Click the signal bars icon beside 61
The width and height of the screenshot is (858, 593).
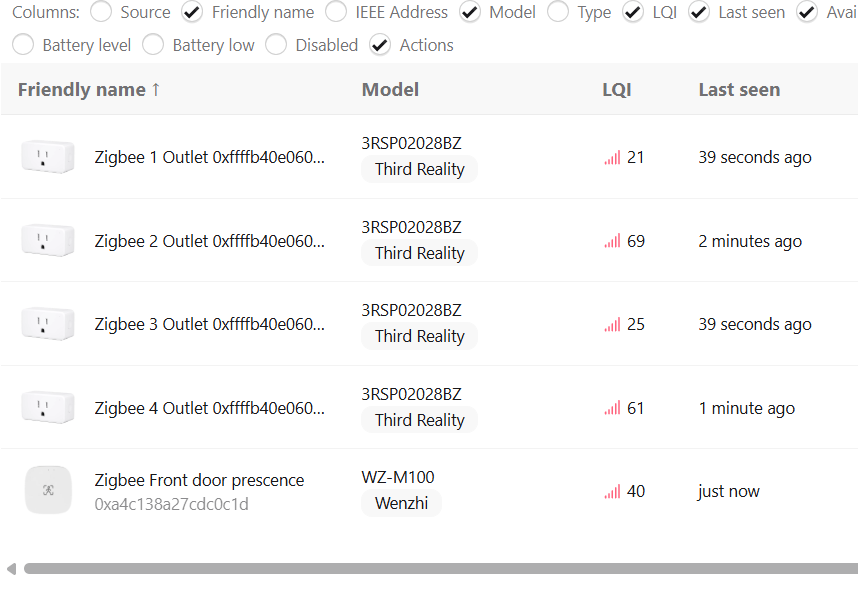pos(612,408)
